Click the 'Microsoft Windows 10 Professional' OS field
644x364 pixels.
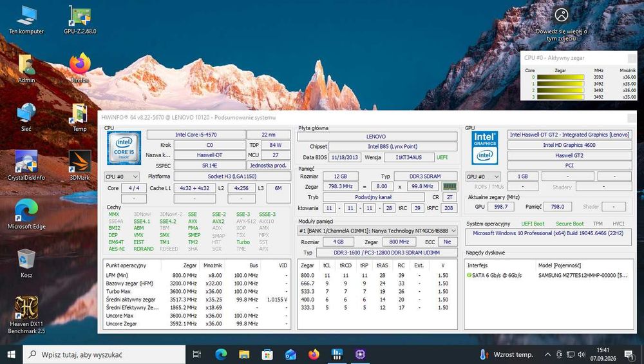(548, 237)
